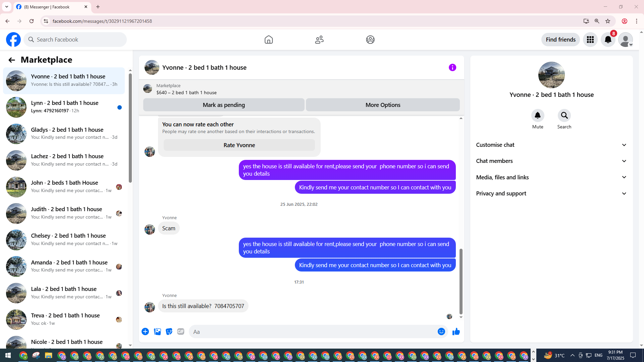
Task: Open the Gladys conversation
Action: click(64, 133)
